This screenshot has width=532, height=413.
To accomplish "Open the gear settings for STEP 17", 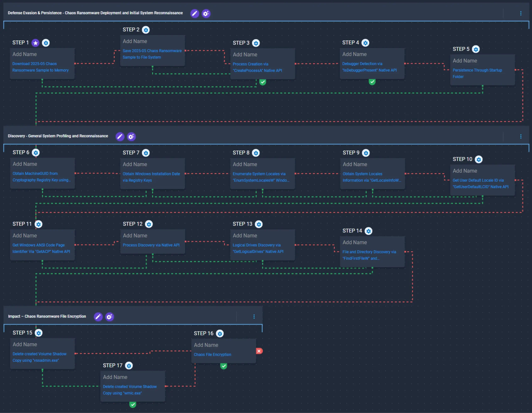I will [129, 366].
